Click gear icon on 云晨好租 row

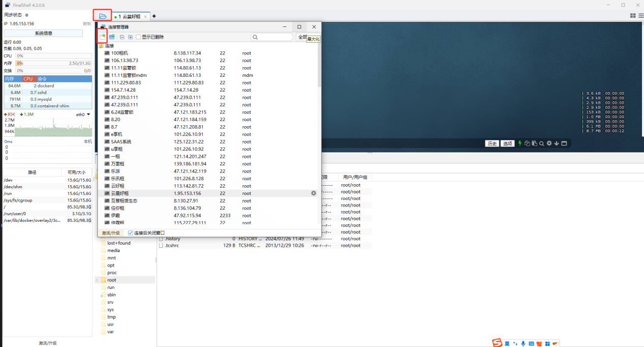[314, 193]
